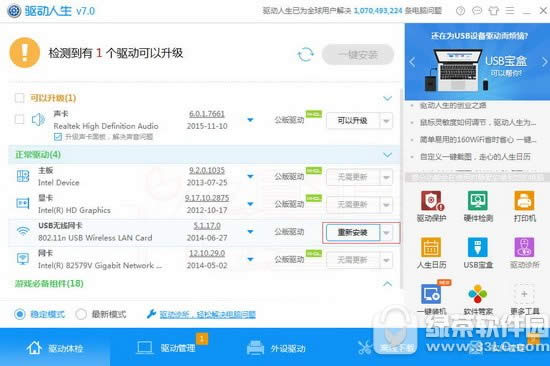Open 驱动诊所 tool icon
Viewport: 550px width, 366px height.
point(524,247)
